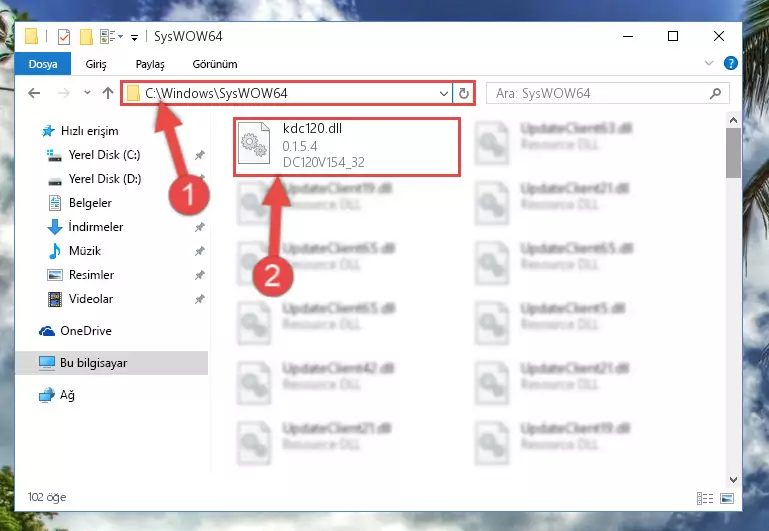
Task: Open the Dosya file menu
Action: tap(43, 64)
